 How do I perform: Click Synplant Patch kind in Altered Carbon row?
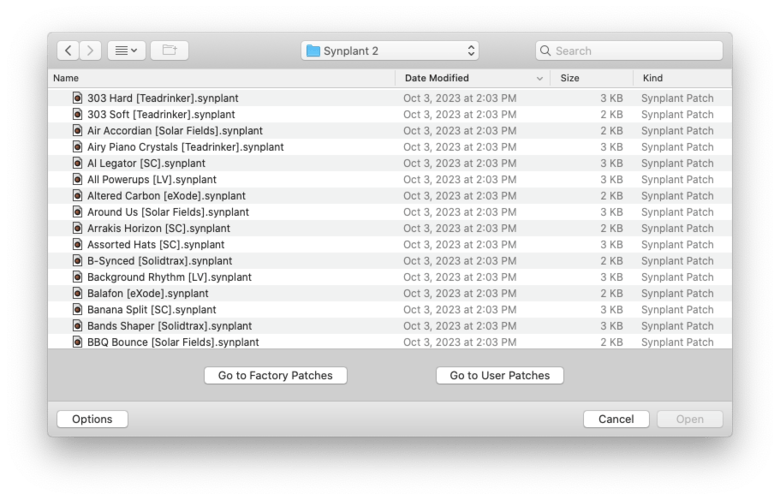click(x=677, y=196)
